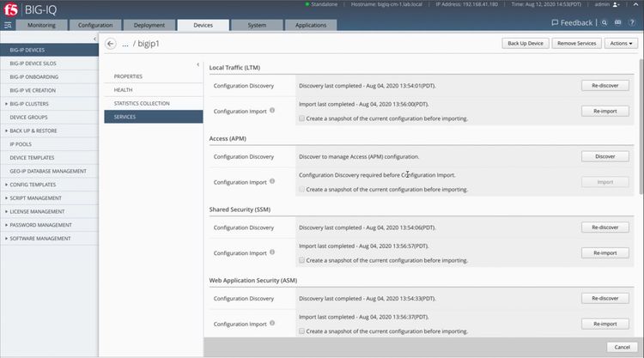Switch to the Monitoring tab
Viewport: 644px width, 358px height.
pos(41,25)
